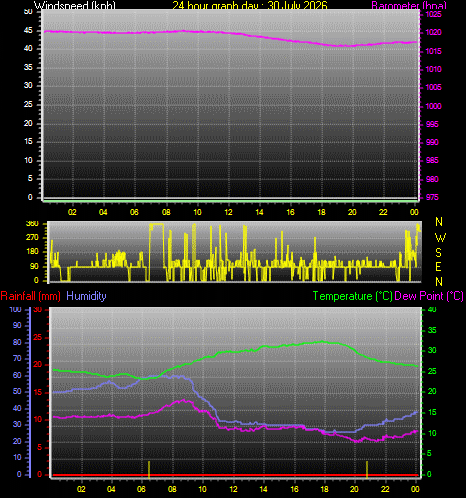The width and height of the screenshot is (466, 498).
Task: Click the 45 value on windspeed axis
Action: click(28, 30)
